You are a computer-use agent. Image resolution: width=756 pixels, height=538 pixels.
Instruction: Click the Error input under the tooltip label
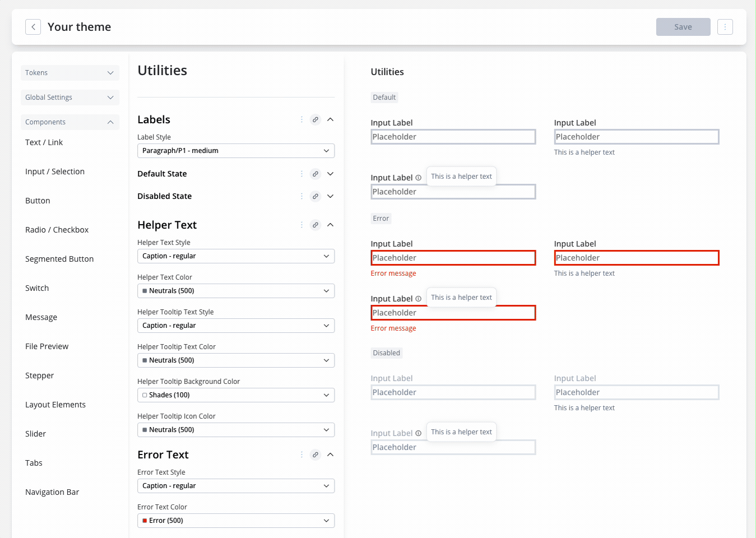coord(453,313)
